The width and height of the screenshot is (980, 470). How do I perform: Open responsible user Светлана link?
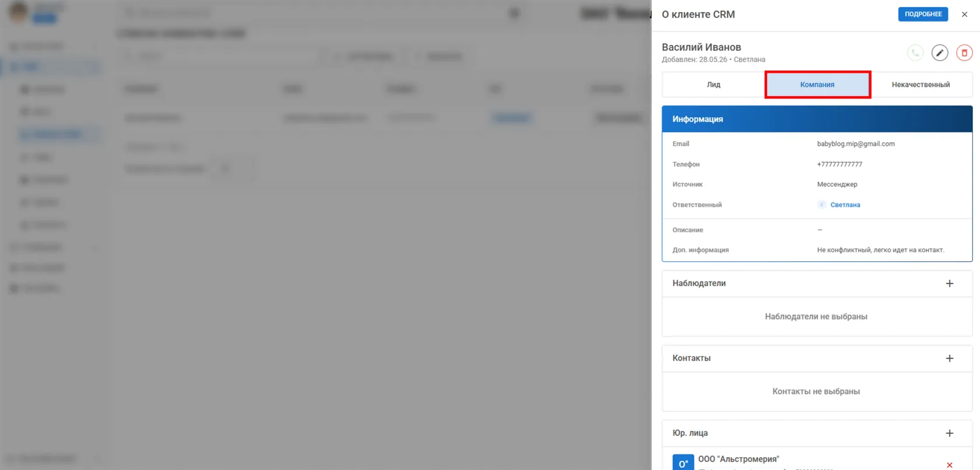(x=845, y=205)
